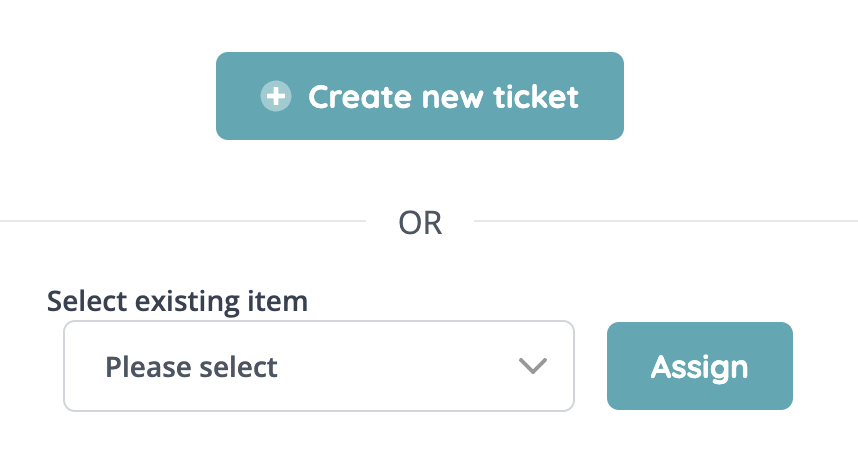Click the empty area inside the select field

[x=400, y=366]
